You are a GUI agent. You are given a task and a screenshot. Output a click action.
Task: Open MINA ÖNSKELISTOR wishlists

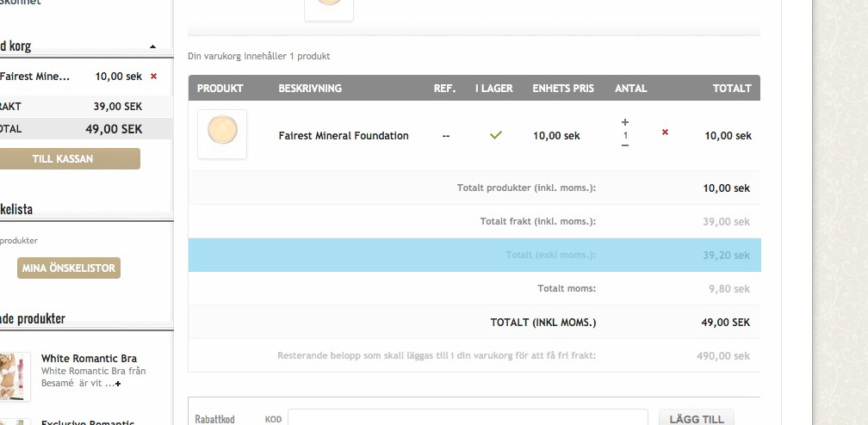tap(69, 268)
